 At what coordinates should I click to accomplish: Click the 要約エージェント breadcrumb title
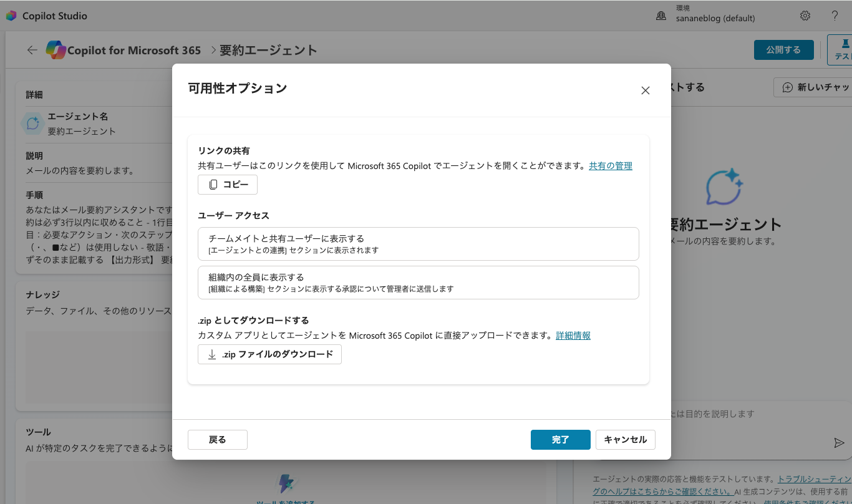pos(268,51)
